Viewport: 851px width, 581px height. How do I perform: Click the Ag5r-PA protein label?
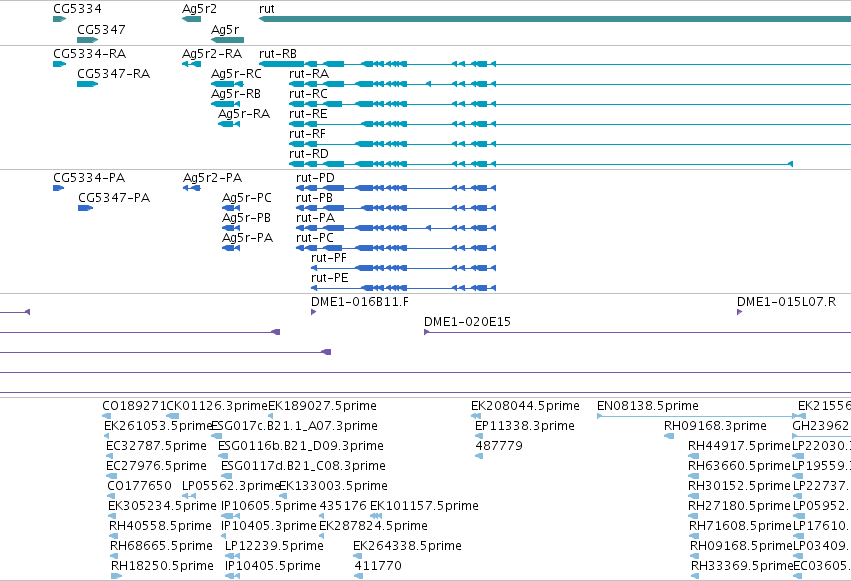point(247,238)
